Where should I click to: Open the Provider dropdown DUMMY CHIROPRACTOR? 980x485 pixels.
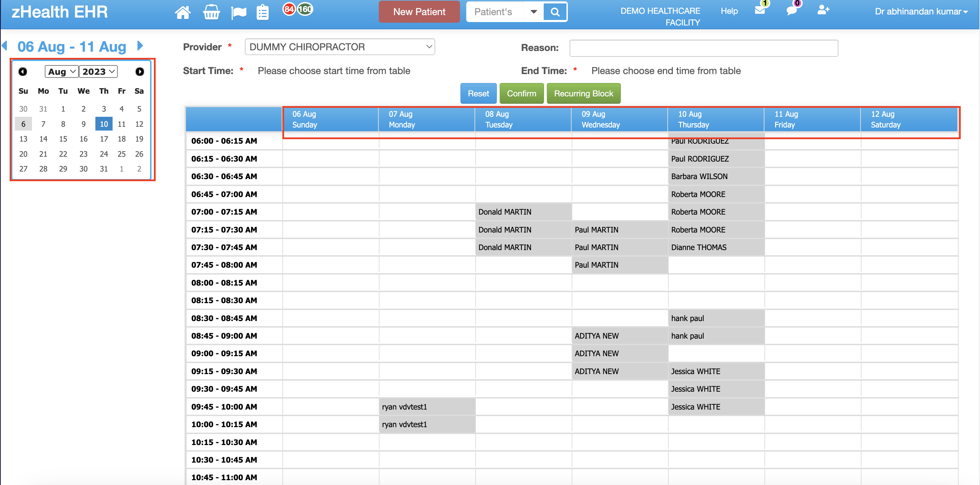click(340, 47)
